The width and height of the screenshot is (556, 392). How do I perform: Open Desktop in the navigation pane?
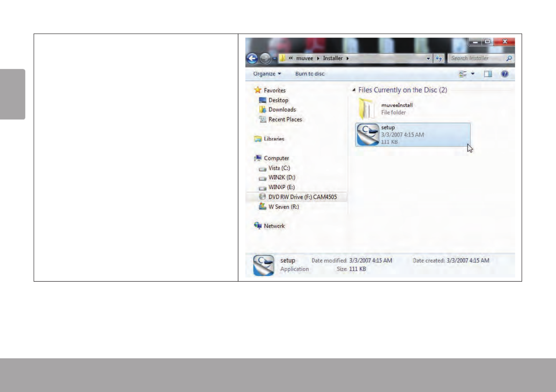coord(278,100)
